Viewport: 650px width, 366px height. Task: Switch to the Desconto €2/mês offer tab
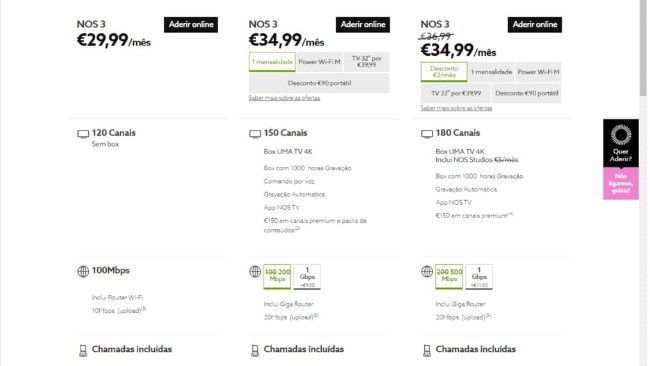(x=444, y=72)
